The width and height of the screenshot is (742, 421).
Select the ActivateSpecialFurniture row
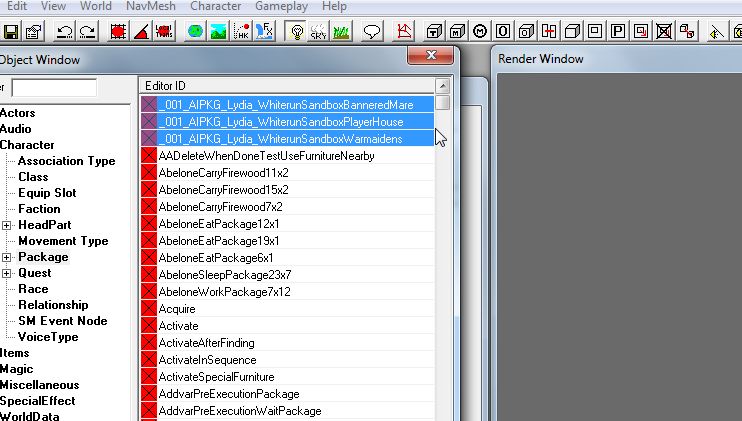(287, 377)
